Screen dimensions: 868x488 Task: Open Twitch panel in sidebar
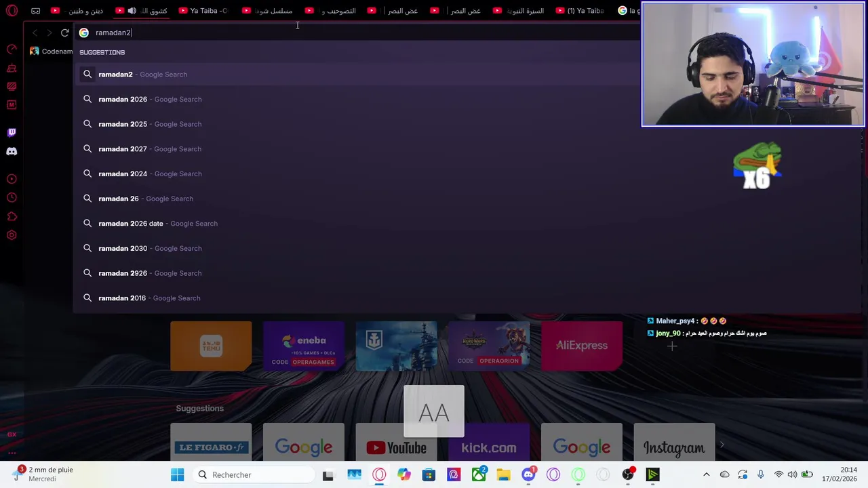[x=12, y=133]
